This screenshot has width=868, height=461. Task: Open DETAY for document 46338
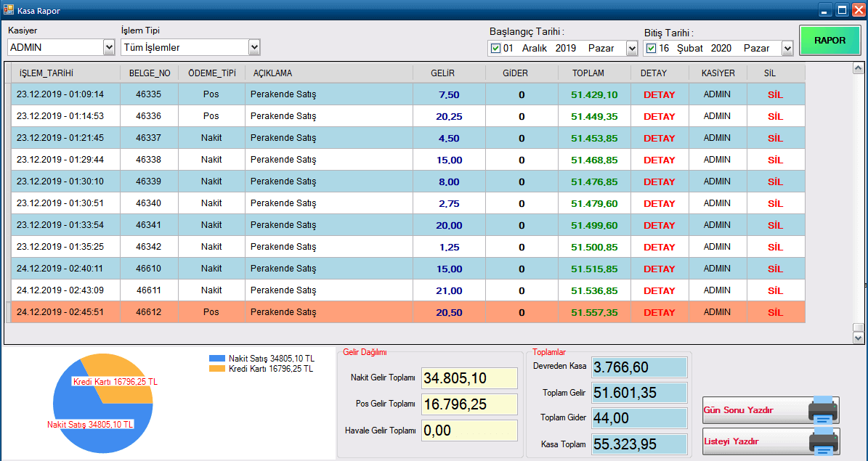[x=660, y=160]
